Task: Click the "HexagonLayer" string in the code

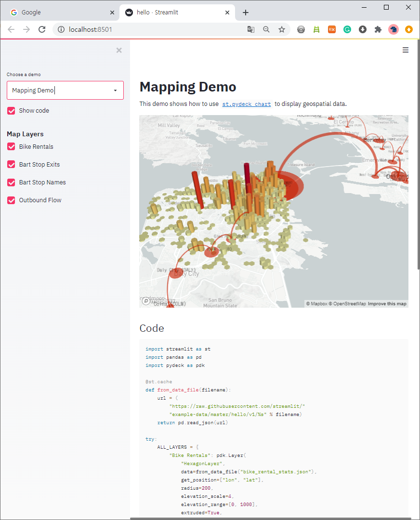Action: [x=202, y=464]
